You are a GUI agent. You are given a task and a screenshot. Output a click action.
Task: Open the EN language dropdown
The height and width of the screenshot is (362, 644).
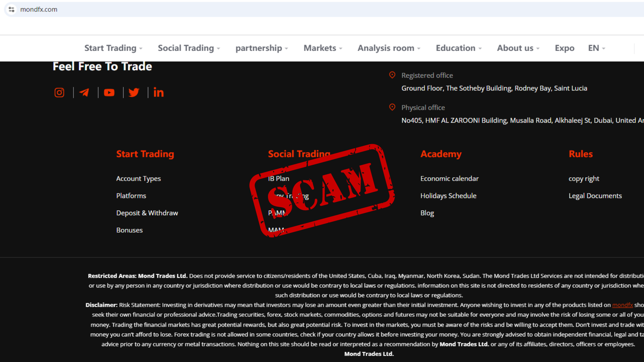pos(597,48)
